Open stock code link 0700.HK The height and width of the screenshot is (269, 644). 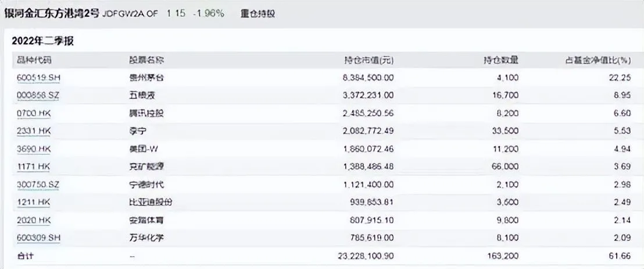[34, 114]
